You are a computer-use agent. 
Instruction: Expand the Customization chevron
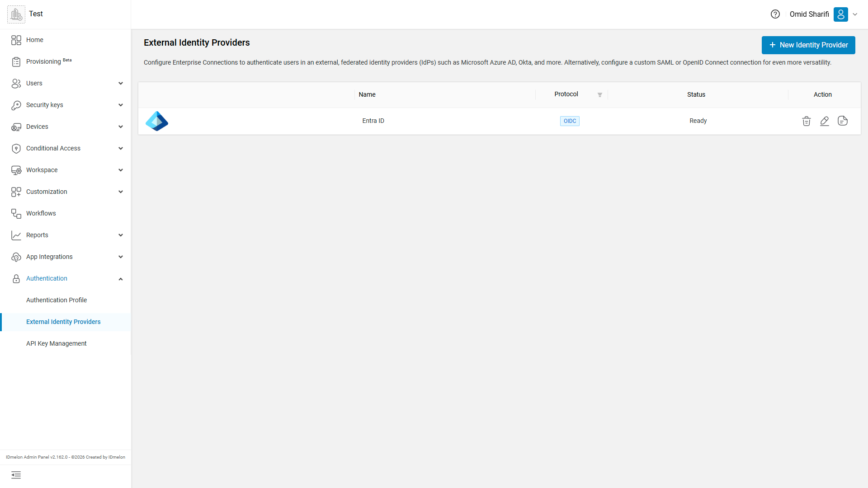(121, 192)
